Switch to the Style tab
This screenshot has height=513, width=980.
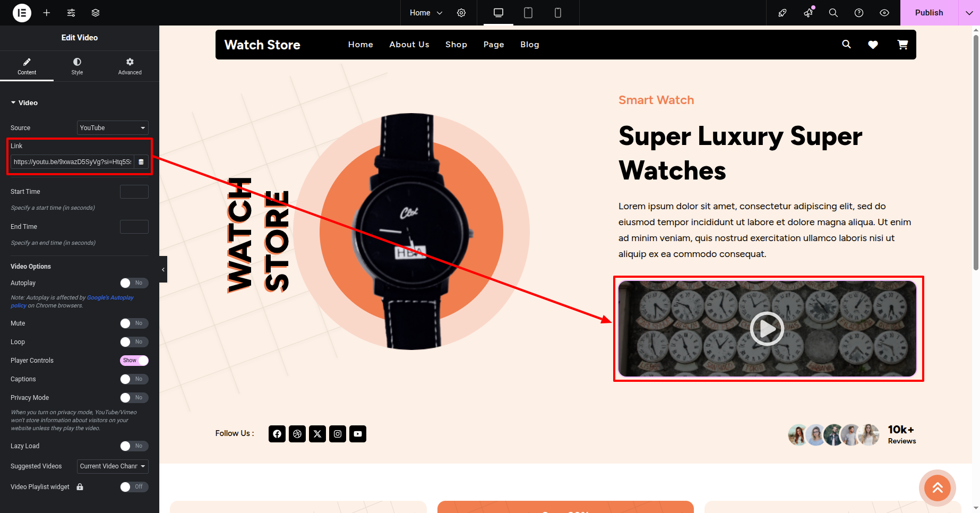click(x=77, y=66)
